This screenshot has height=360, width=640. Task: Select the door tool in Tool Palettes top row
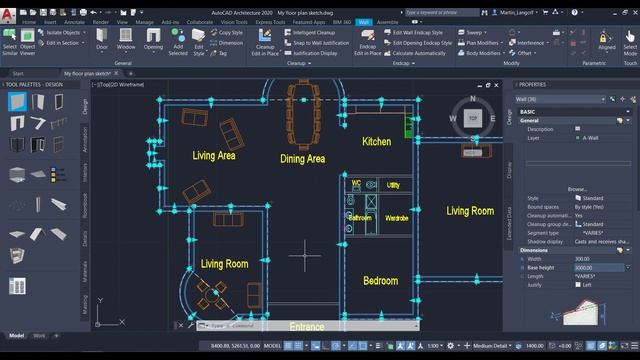(x=59, y=102)
